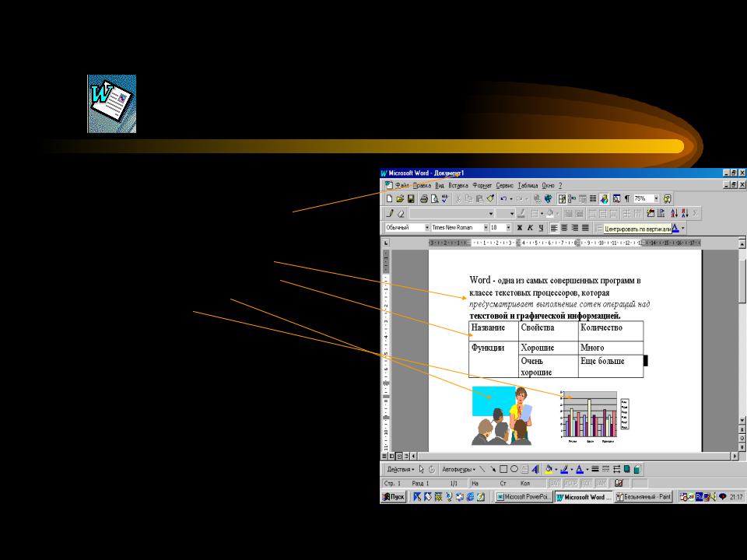The width and height of the screenshot is (747, 560).
Task: Sort table descending (Z-A icon)
Action: (685, 213)
